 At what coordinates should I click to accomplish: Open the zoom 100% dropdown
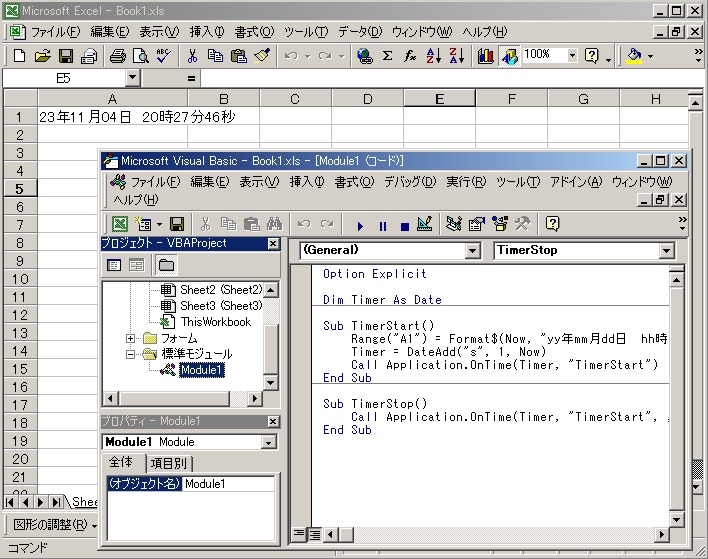pos(573,56)
